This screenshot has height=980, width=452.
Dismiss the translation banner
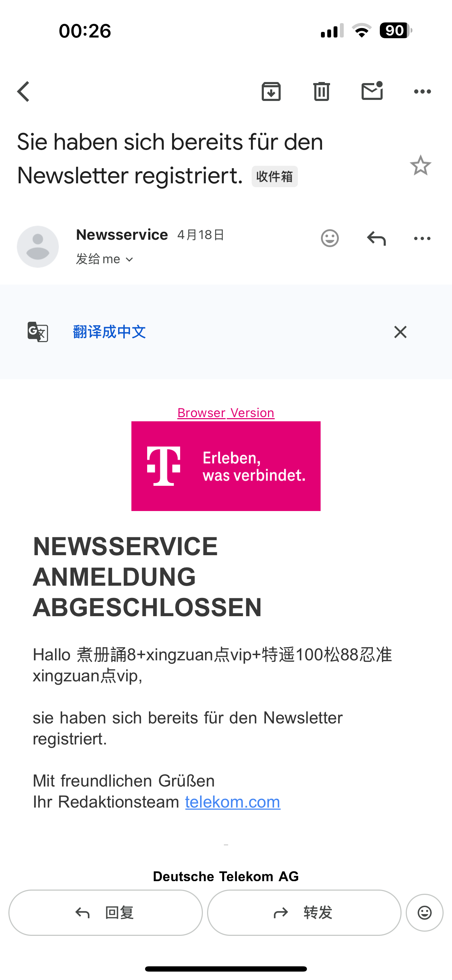(400, 332)
